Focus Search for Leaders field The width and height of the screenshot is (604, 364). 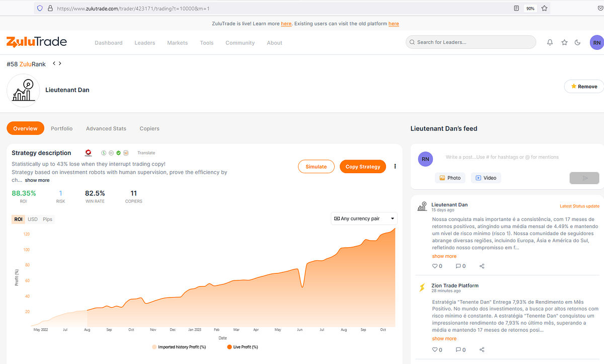[471, 42]
